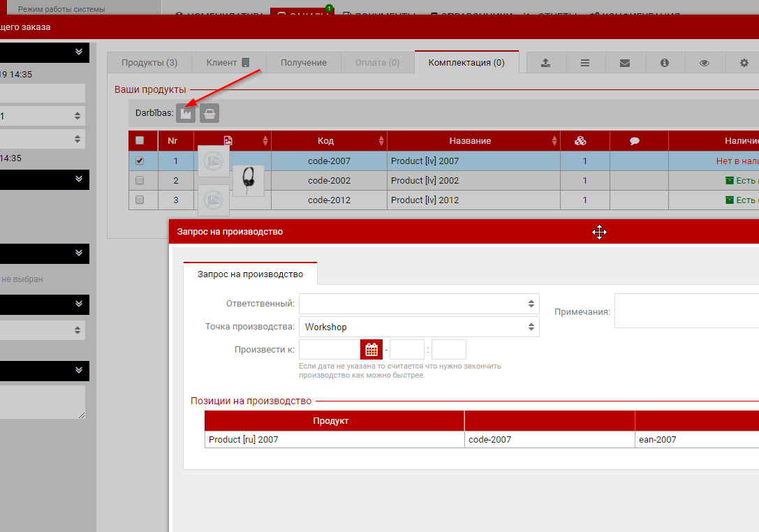Switch to the Получение tab
This screenshot has width=759, height=532.
pos(304,63)
